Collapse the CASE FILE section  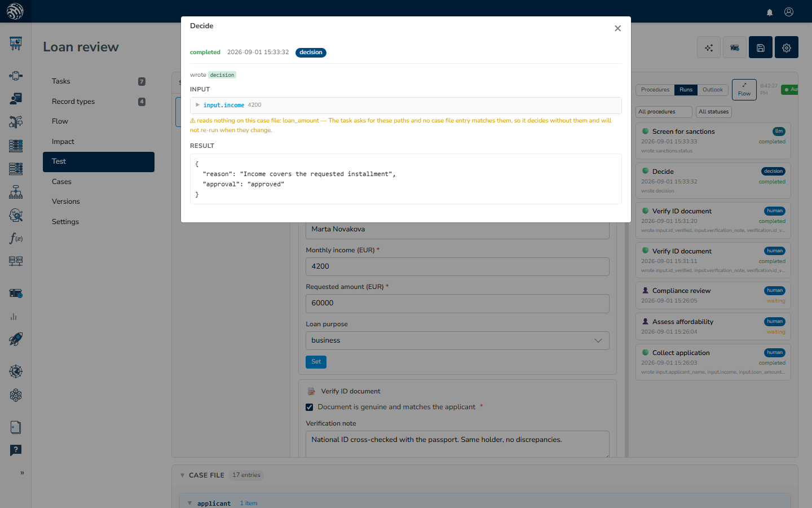[182, 475]
